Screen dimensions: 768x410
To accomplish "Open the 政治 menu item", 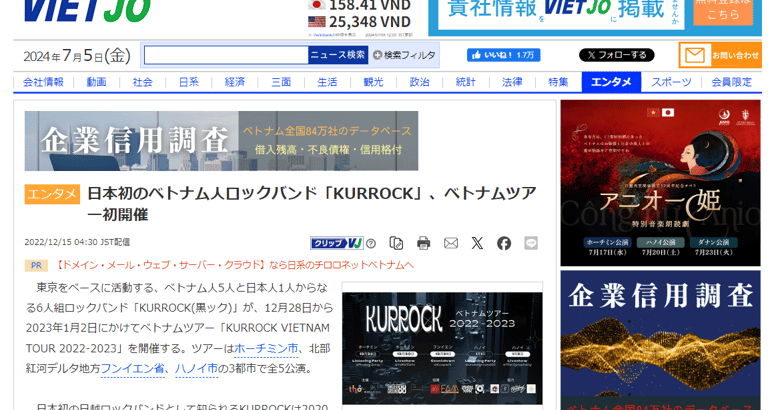I will tap(419, 82).
